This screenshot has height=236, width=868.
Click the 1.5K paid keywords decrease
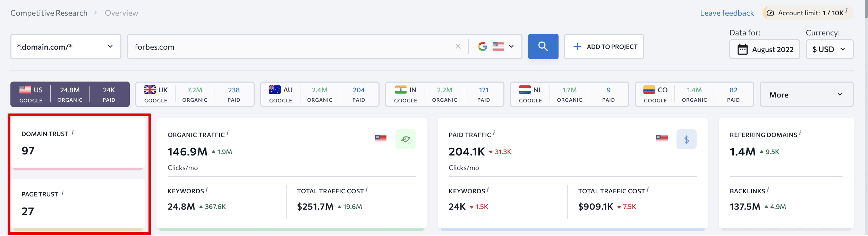pyautogui.click(x=479, y=207)
